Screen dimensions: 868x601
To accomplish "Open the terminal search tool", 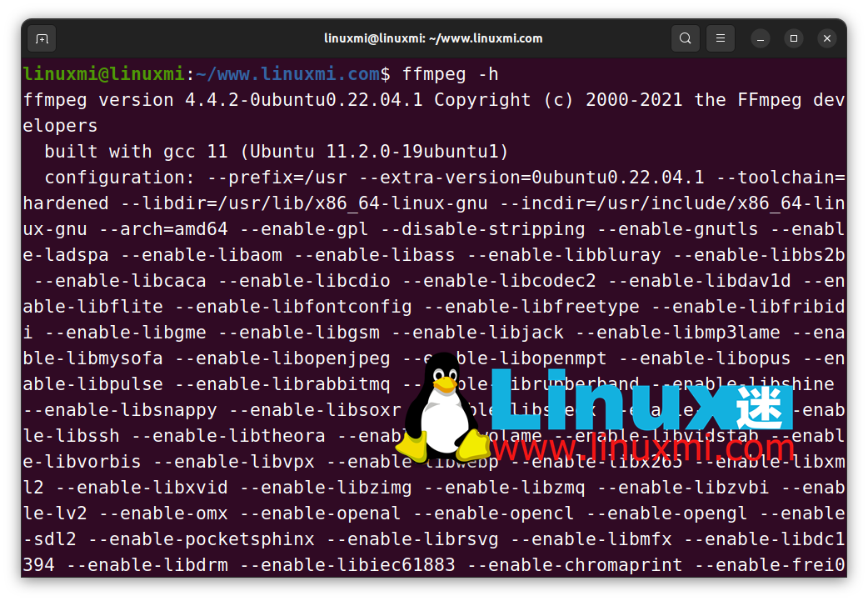I will tap(686, 38).
